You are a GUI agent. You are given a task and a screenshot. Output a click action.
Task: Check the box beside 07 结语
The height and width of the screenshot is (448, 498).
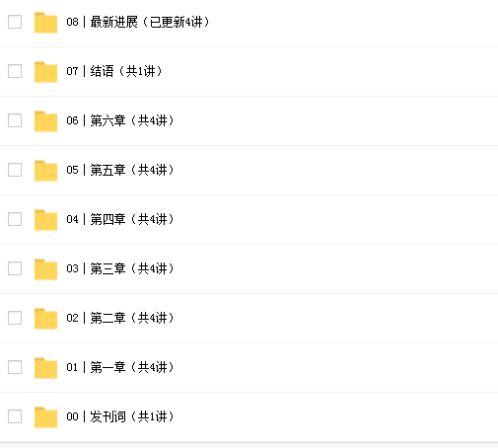pyautogui.click(x=15, y=71)
